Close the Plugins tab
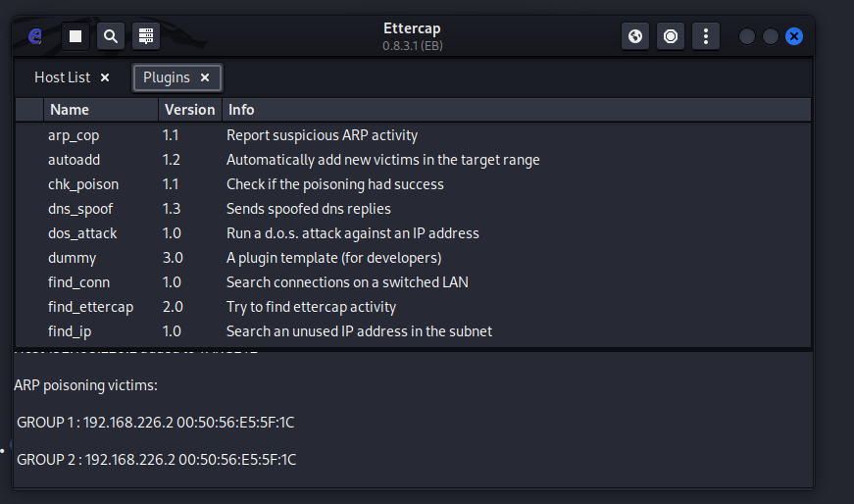 [205, 77]
